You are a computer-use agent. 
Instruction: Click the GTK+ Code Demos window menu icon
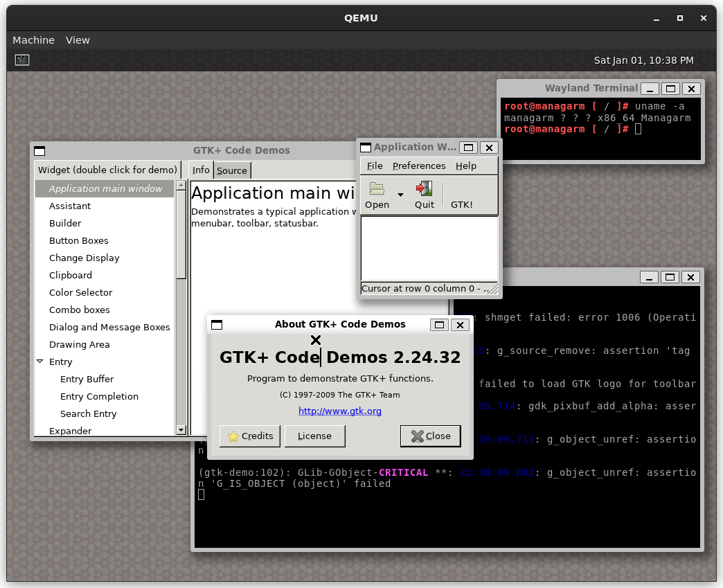pyautogui.click(x=39, y=151)
